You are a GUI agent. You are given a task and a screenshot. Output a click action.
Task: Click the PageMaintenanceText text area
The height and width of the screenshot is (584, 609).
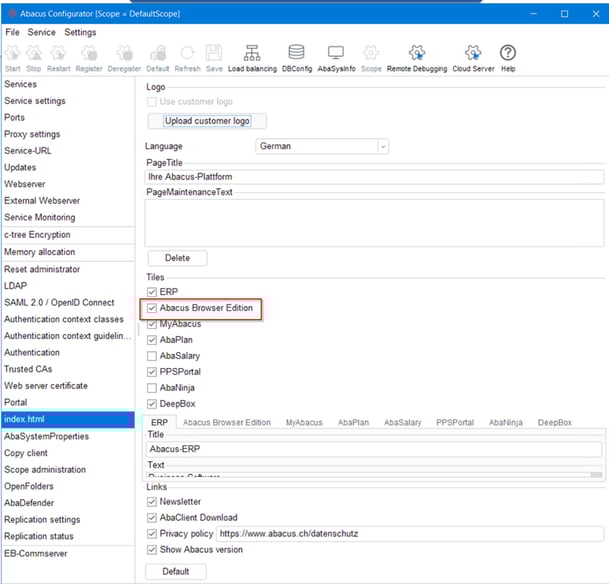(374, 223)
